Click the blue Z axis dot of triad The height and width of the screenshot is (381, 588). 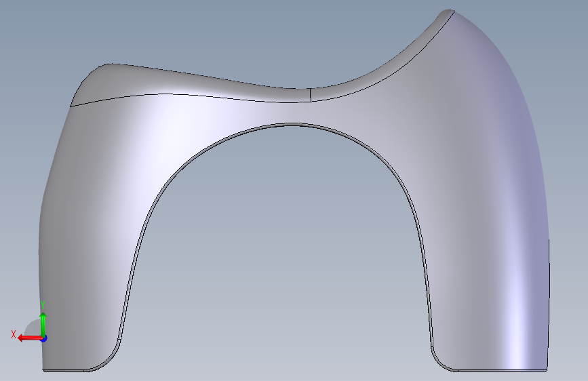[x=44, y=338]
